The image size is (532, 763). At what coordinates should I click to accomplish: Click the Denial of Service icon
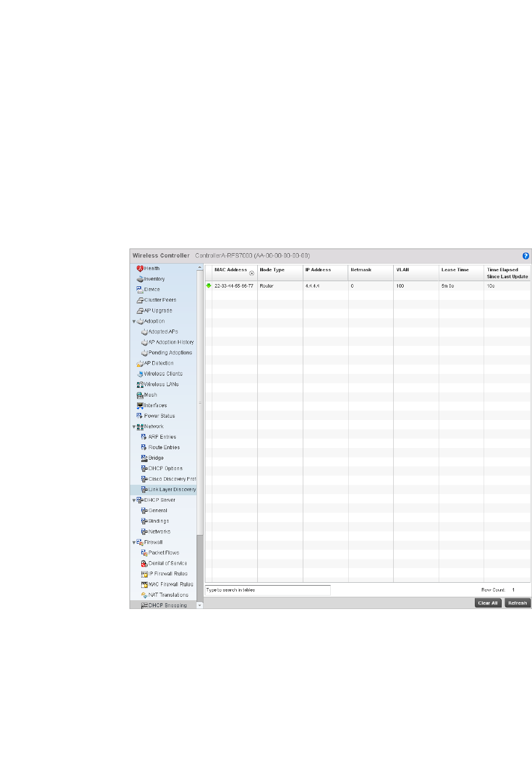[145, 563]
